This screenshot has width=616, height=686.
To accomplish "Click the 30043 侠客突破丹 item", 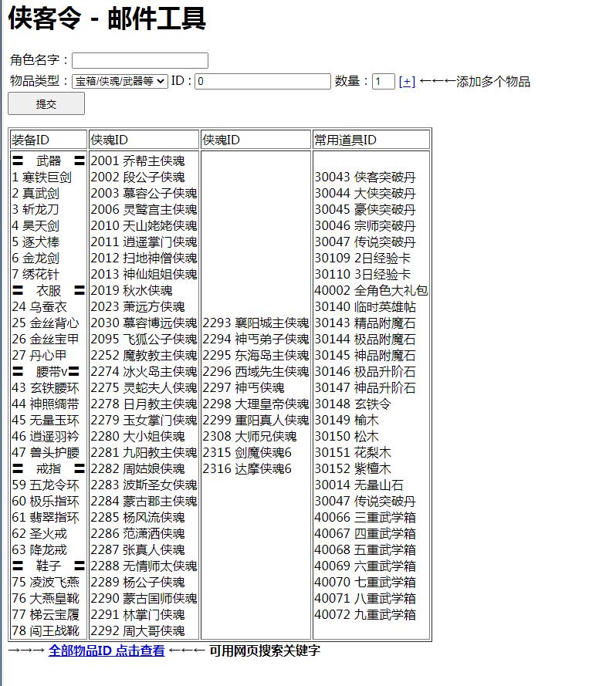I will [x=364, y=177].
